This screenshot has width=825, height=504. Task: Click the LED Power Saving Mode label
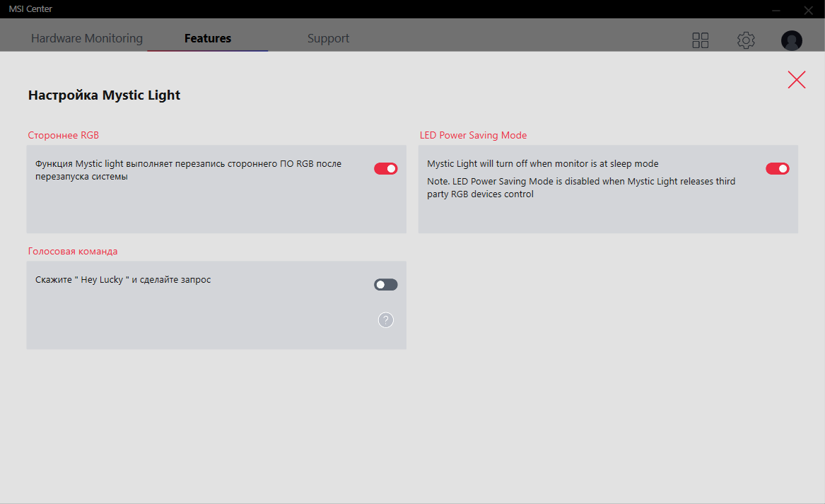point(473,135)
